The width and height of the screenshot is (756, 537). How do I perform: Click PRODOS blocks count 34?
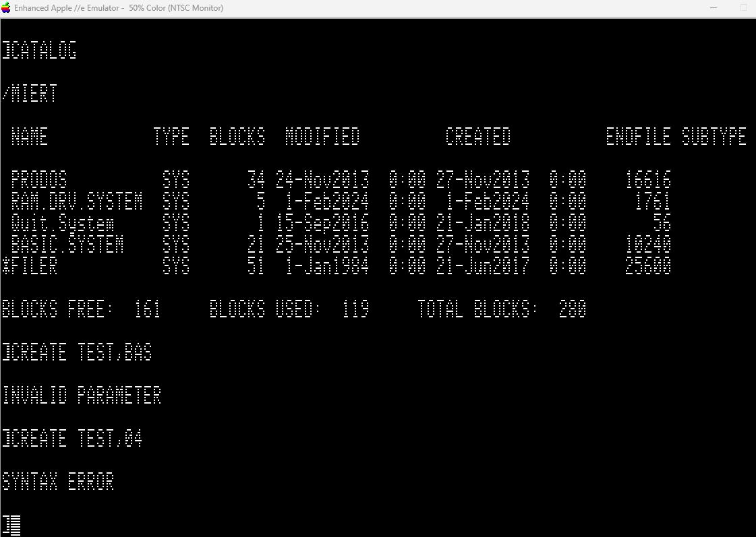[256, 180]
